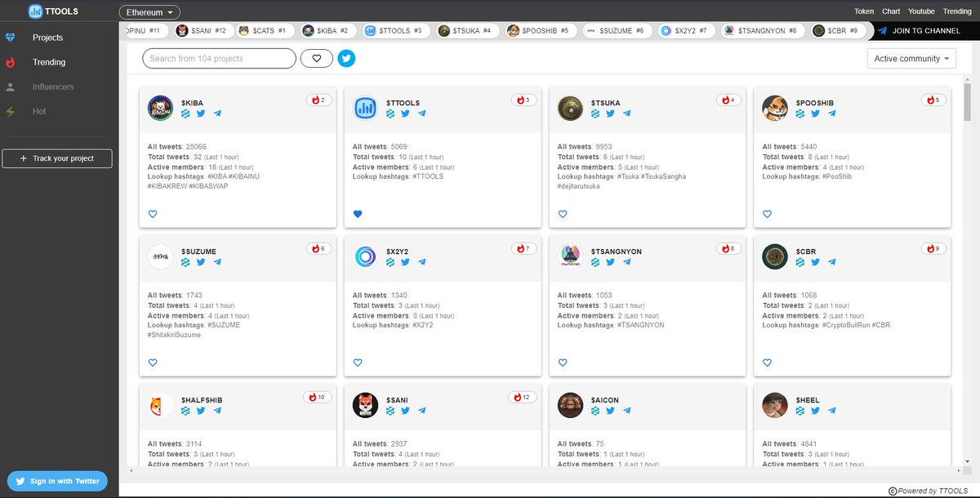Open Youtube in the top navigation
Image resolution: width=980 pixels, height=498 pixels.
921,11
